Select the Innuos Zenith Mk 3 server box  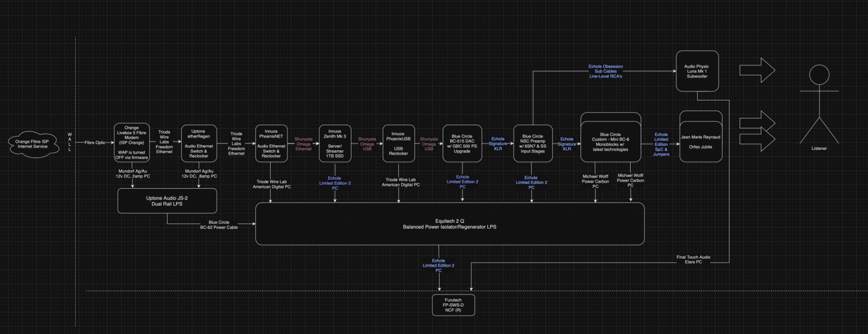tap(335, 144)
